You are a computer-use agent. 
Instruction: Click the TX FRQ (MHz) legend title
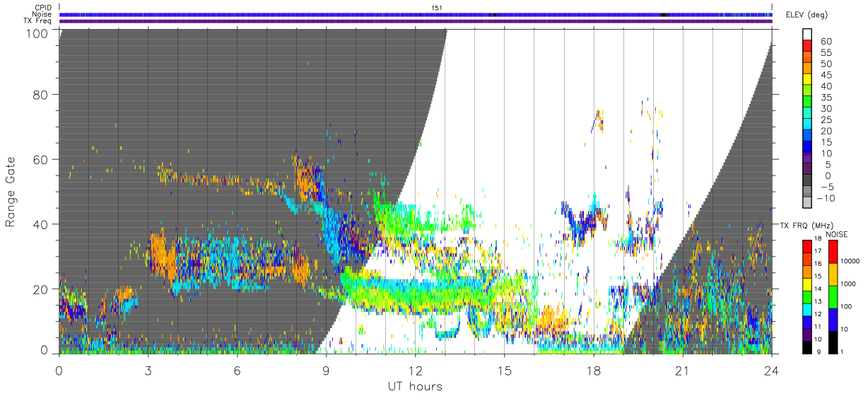807,225
